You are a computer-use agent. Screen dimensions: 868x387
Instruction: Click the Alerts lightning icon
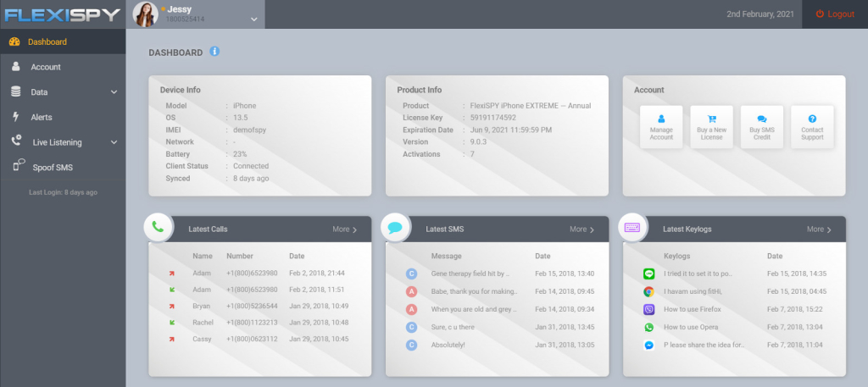pos(16,117)
